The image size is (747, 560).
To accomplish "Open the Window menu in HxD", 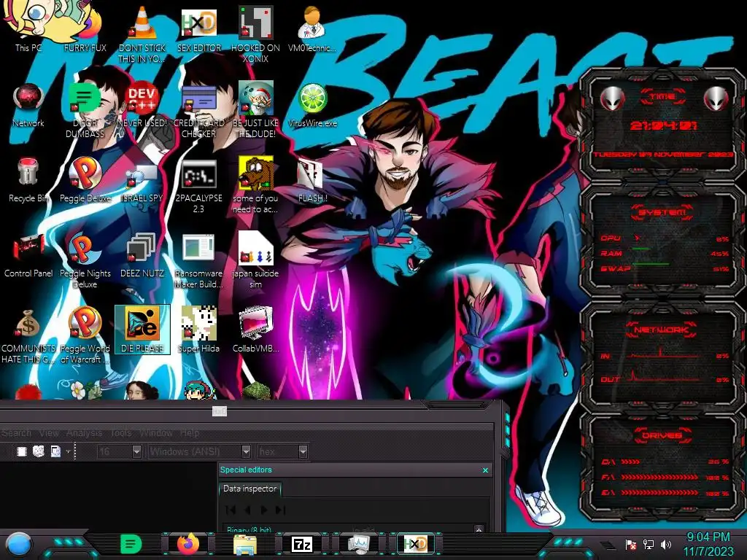I will [156, 433].
